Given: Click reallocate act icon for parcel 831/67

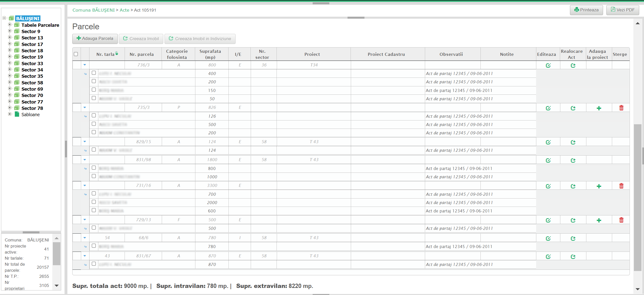Looking at the screenshot, I should click(x=573, y=257).
